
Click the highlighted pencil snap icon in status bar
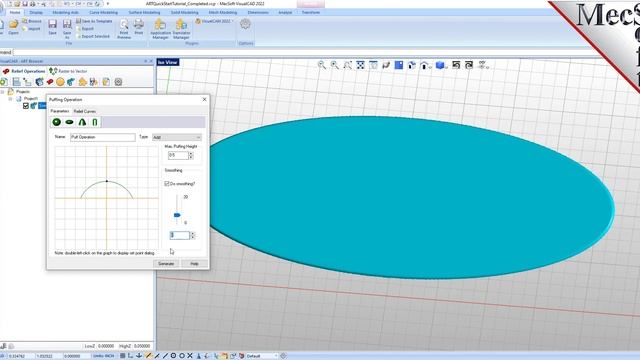148,356
